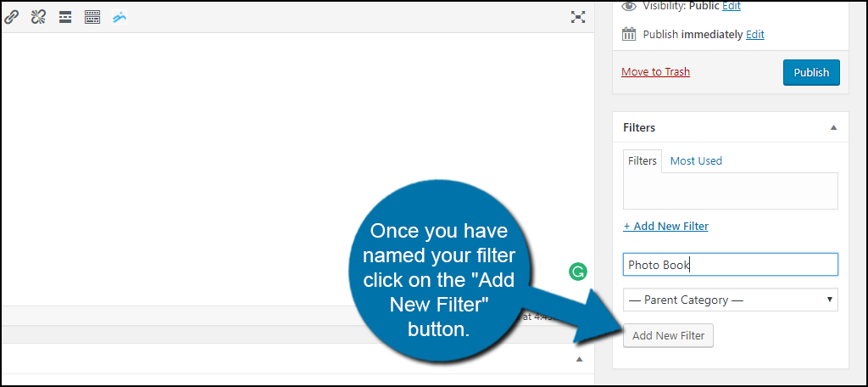This screenshot has height=387, width=868.
Task: Move the post to Trash
Action: (655, 72)
